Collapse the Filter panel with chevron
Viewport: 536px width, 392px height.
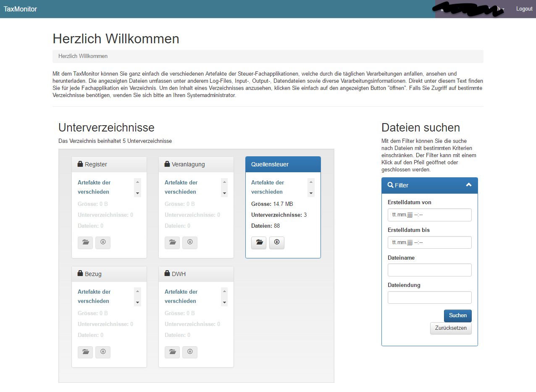[x=469, y=185]
